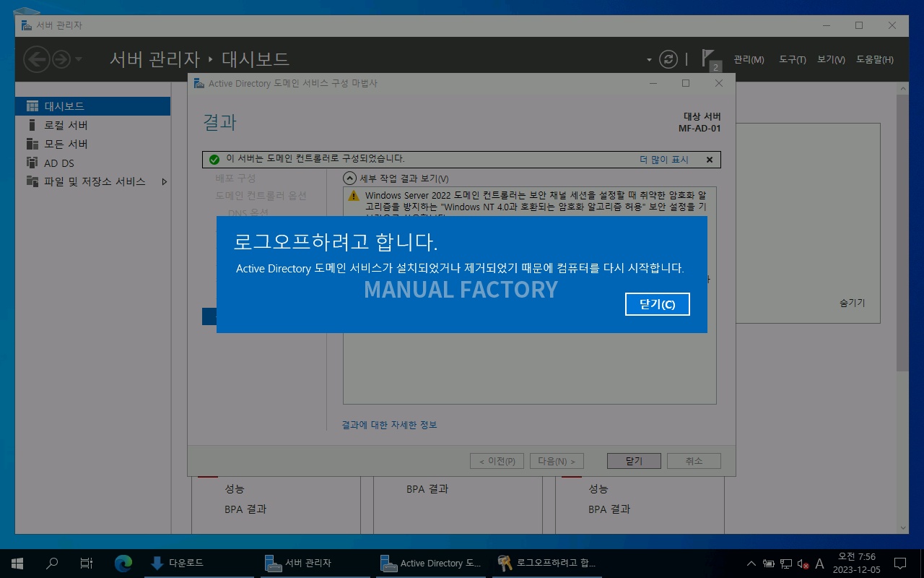Click wizard title bar icon
The width and height of the screenshot is (924, 578).
(199, 84)
